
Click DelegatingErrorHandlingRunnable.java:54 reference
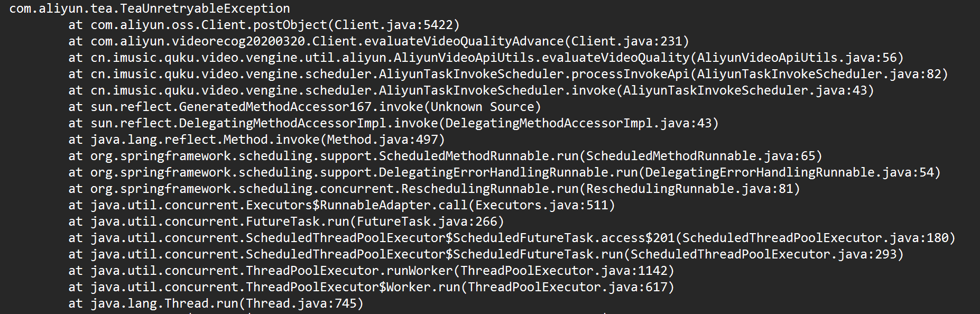tap(789, 172)
